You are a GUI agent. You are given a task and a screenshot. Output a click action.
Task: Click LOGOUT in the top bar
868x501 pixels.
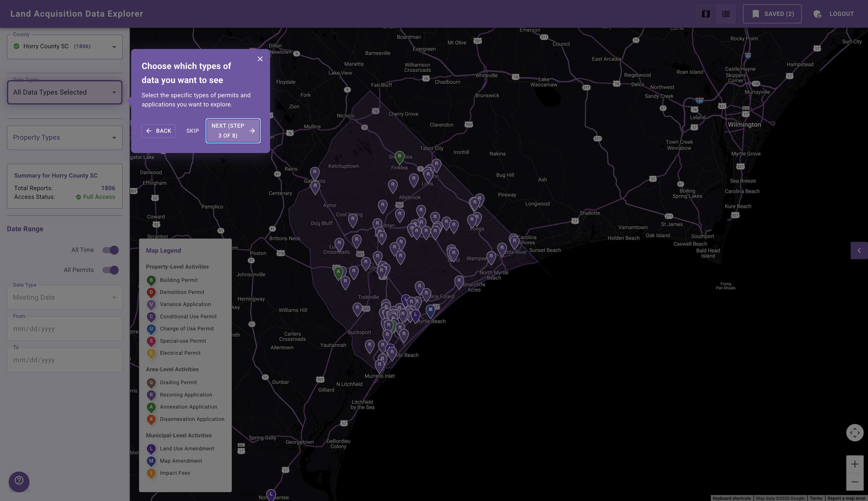pos(841,14)
